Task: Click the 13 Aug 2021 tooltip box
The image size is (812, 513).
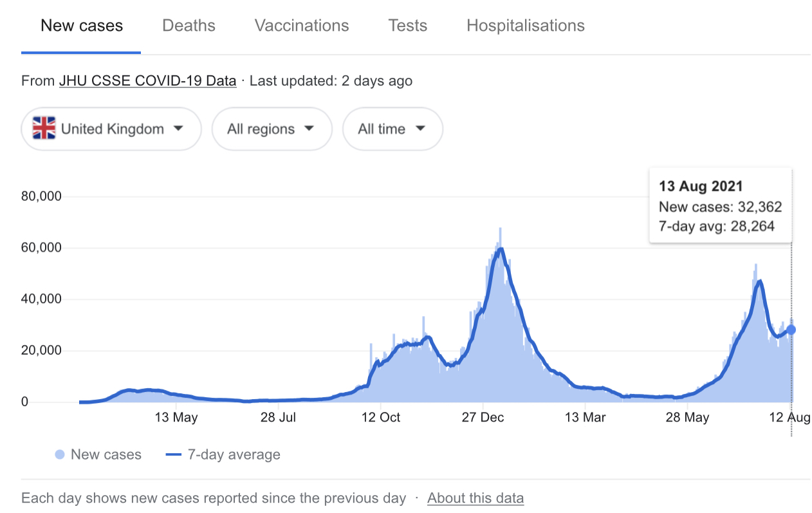Action: click(720, 206)
